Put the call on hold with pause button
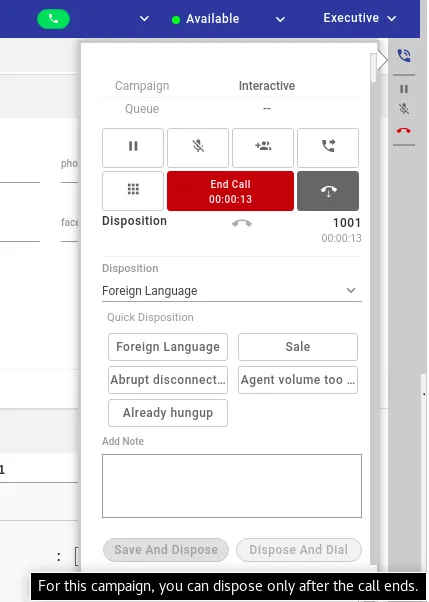 pos(133,148)
